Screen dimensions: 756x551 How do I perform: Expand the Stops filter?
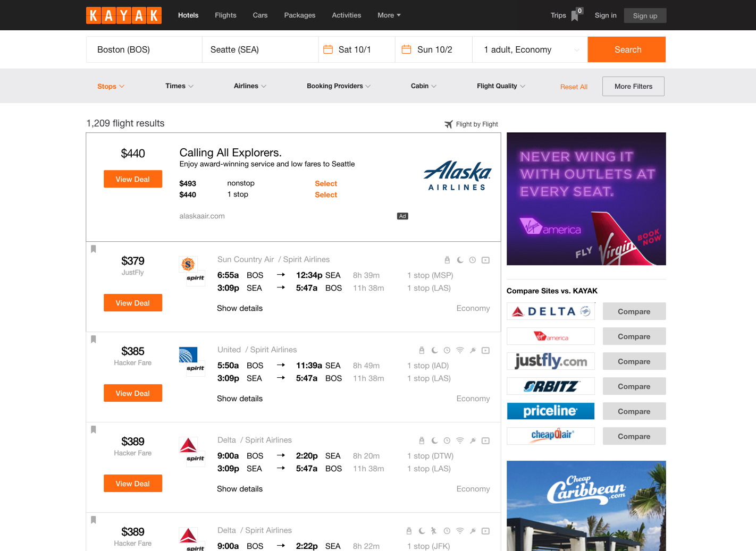point(111,86)
